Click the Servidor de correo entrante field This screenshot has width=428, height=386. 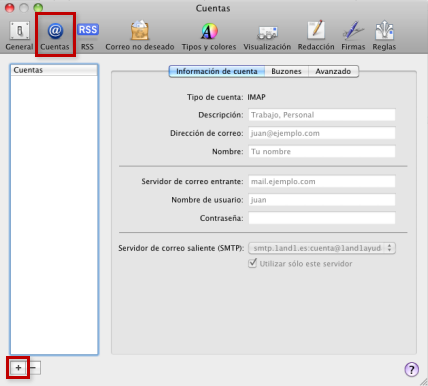click(x=322, y=182)
